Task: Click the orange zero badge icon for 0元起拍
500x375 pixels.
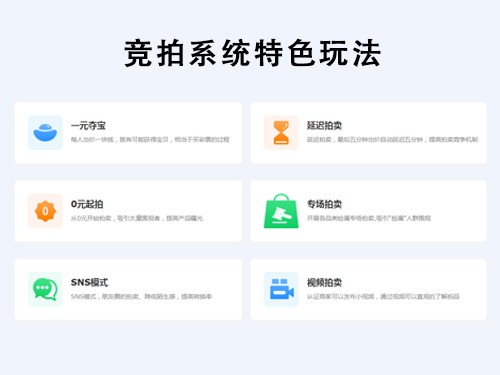Action: (45, 211)
